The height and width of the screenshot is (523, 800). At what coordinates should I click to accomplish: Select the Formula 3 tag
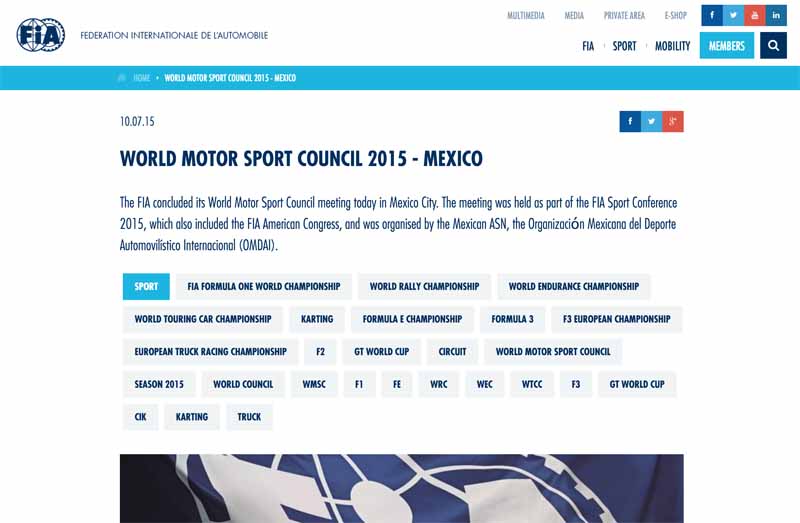pos(512,319)
